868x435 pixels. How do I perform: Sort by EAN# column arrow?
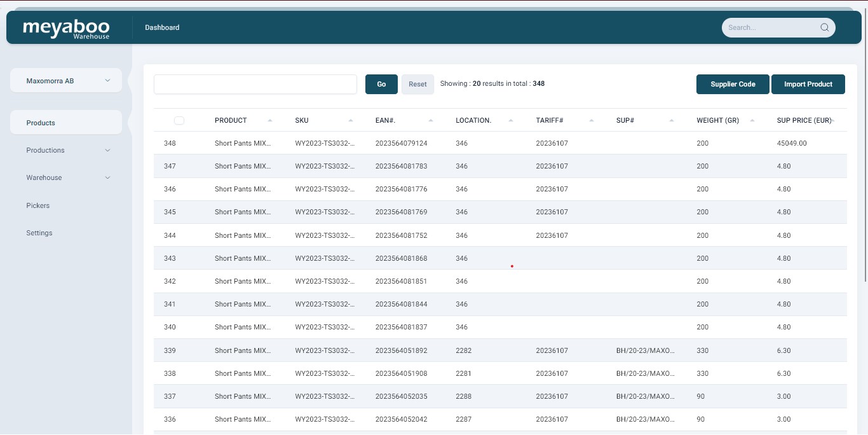click(431, 120)
